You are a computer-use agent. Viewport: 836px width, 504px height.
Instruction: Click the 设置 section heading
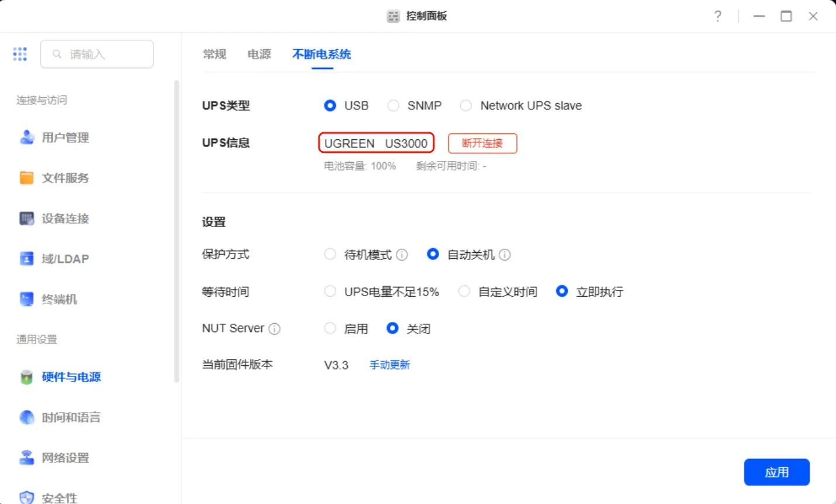click(214, 222)
